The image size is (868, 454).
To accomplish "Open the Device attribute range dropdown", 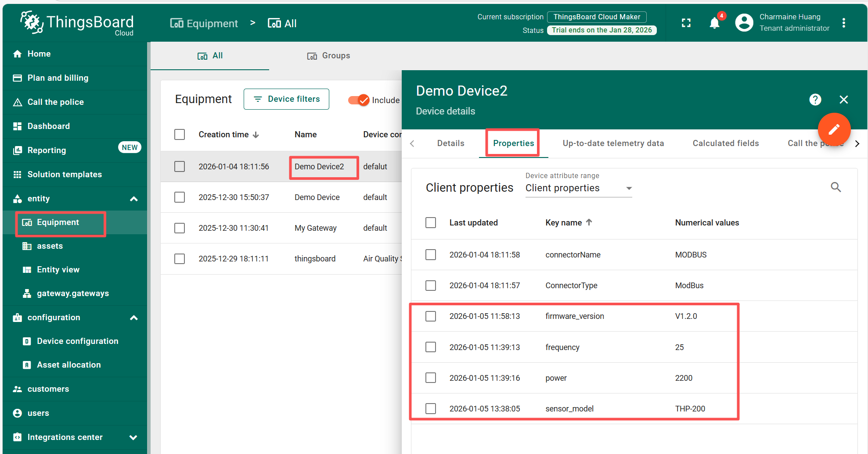I will (578, 188).
